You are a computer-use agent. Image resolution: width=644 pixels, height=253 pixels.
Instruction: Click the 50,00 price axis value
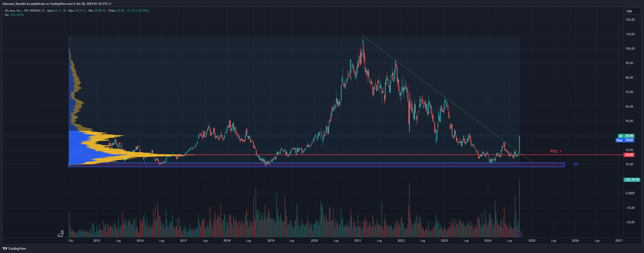tap(629, 121)
